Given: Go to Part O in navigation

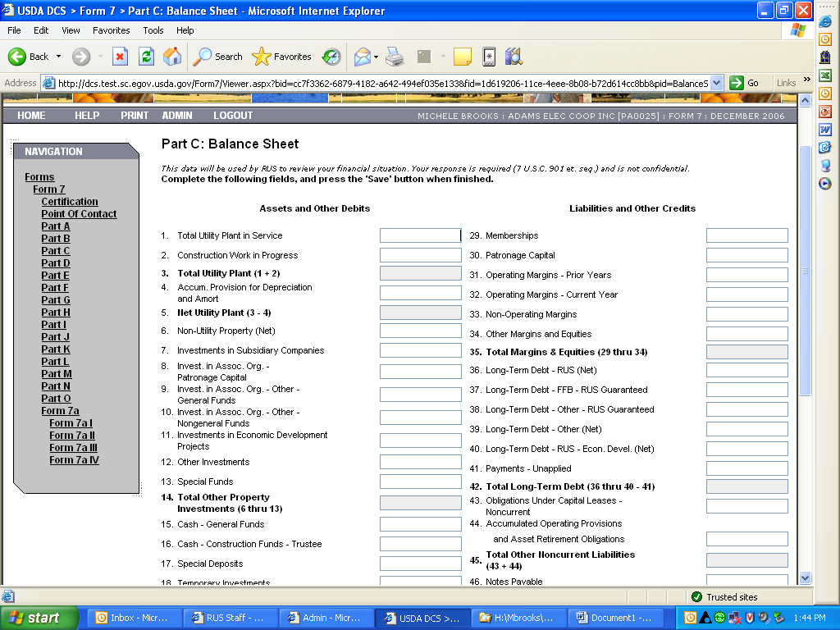Looking at the screenshot, I should click(57, 399).
